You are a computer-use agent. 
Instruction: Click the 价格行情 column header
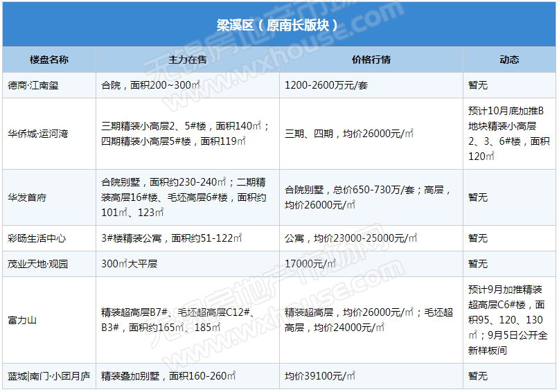click(x=371, y=60)
